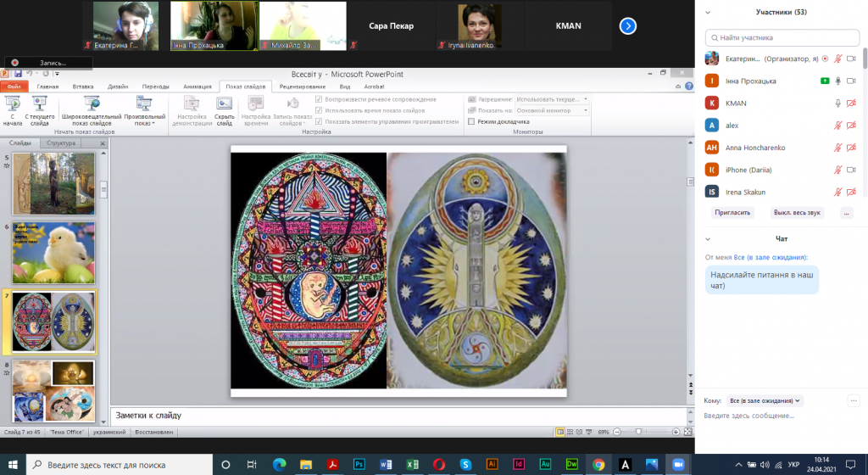The image size is (868, 475).
Task: Toggle Использовать время показа слайдов checkbox
Action: (319, 110)
